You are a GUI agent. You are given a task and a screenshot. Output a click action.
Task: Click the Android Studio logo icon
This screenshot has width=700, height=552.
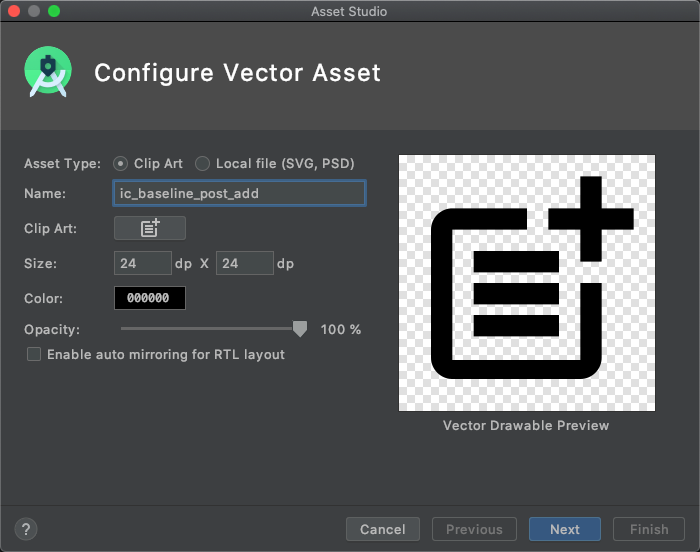click(x=48, y=72)
